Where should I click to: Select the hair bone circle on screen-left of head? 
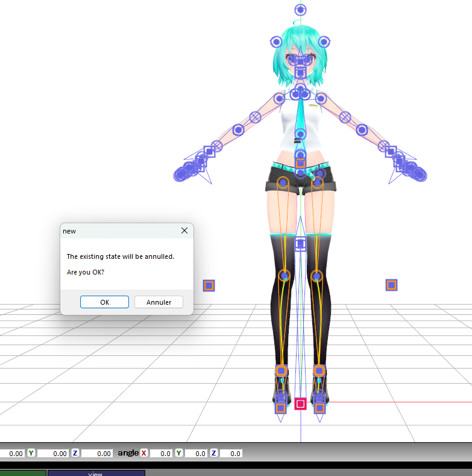click(x=276, y=42)
